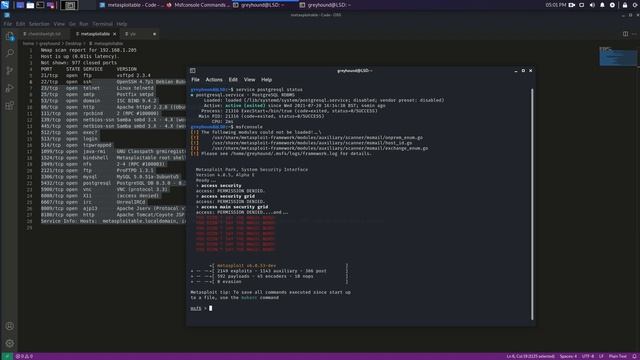
Task: Open the terminal window's View menu
Action: (x=249, y=80)
